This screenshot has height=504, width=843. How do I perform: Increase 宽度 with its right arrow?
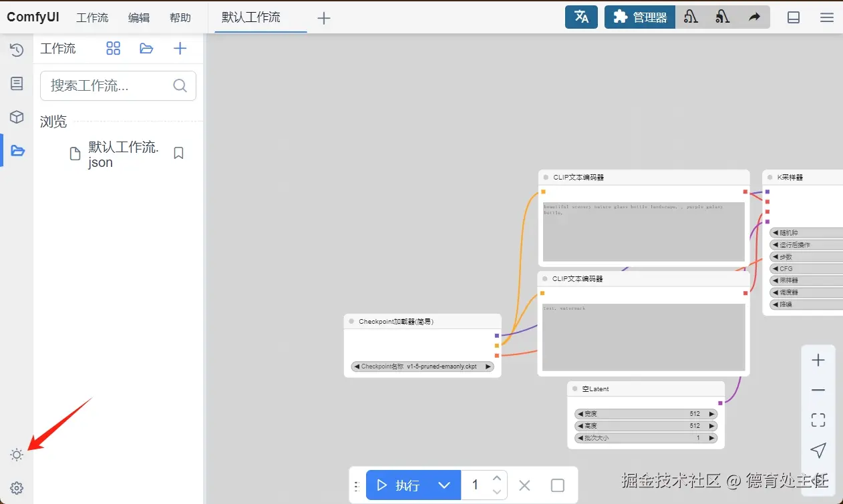click(712, 414)
